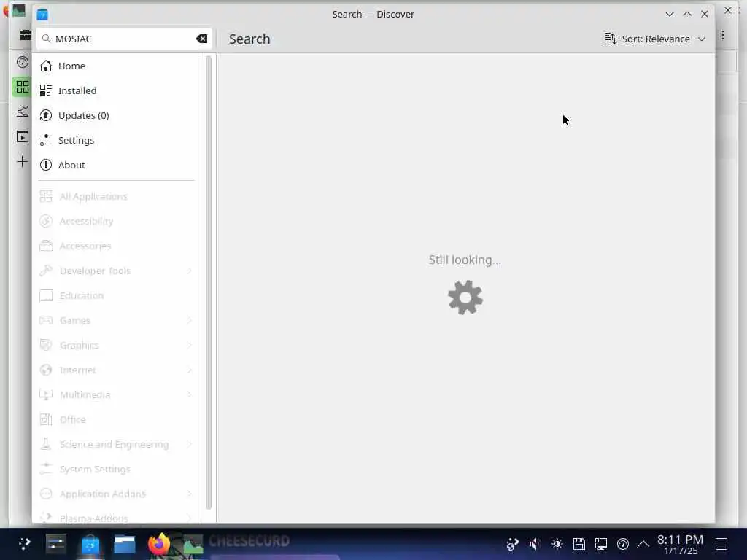This screenshot has height=560, width=747.
Task: Click the search field containing MOSIAC
Action: [x=124, y=39]
